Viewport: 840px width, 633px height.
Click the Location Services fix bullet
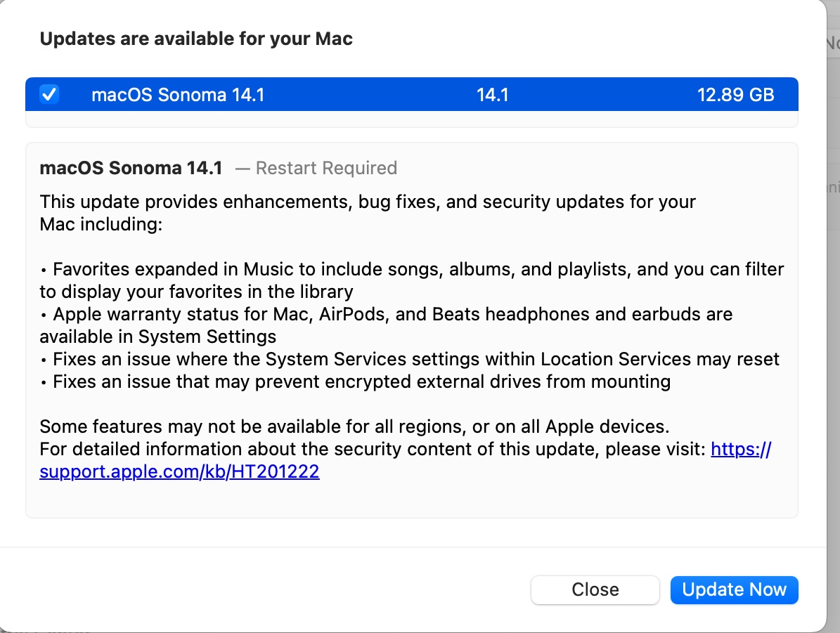coord(415,359)
